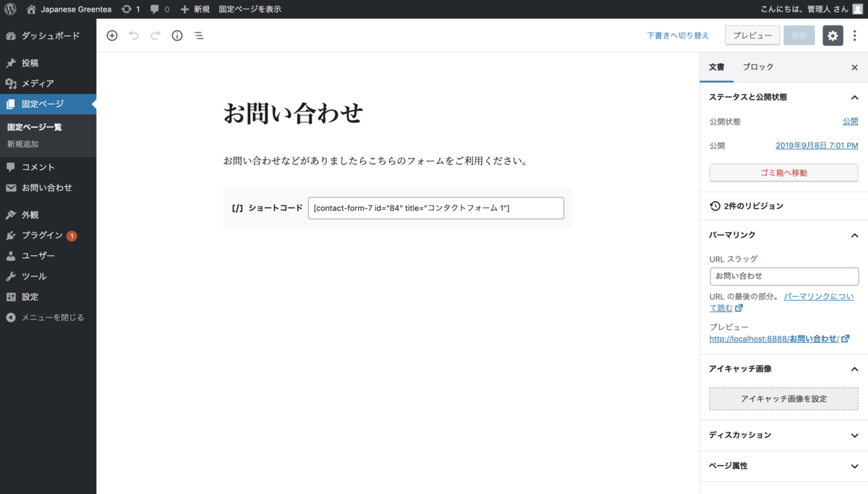
Task: Open the block inserter with the plus icon
Action: (112, 35)
